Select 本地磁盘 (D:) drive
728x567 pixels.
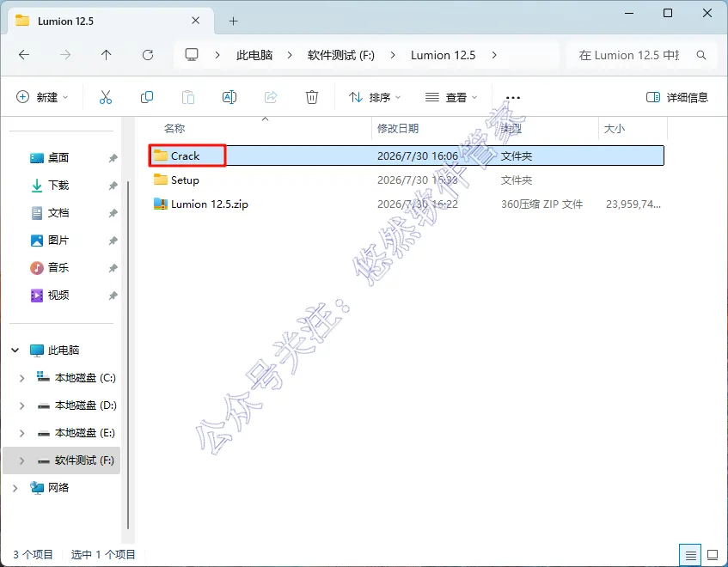(85, 405)
